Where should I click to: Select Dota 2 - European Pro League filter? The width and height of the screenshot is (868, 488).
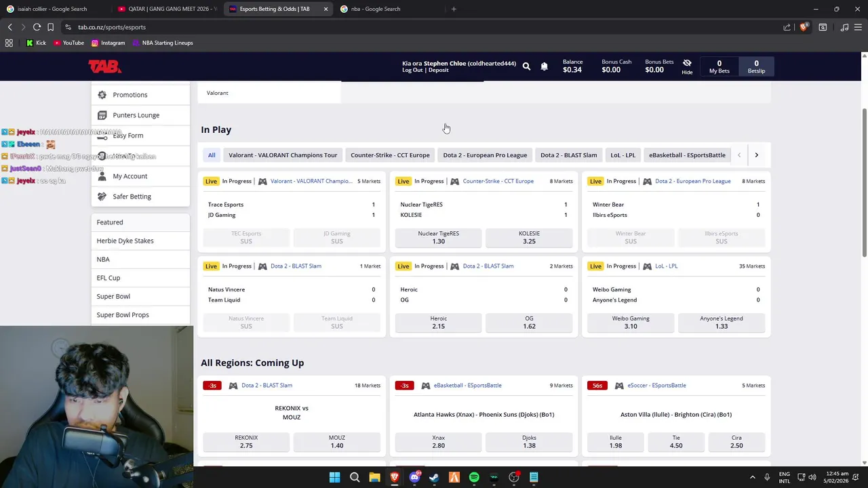[x=485, y=155]
